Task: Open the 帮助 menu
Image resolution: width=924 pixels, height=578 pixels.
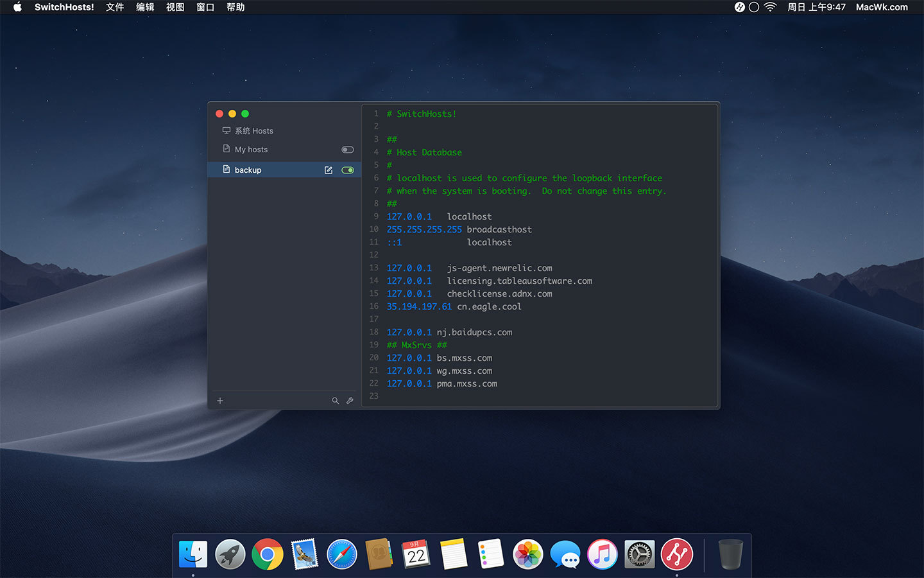Action: [x=235, y=7]
